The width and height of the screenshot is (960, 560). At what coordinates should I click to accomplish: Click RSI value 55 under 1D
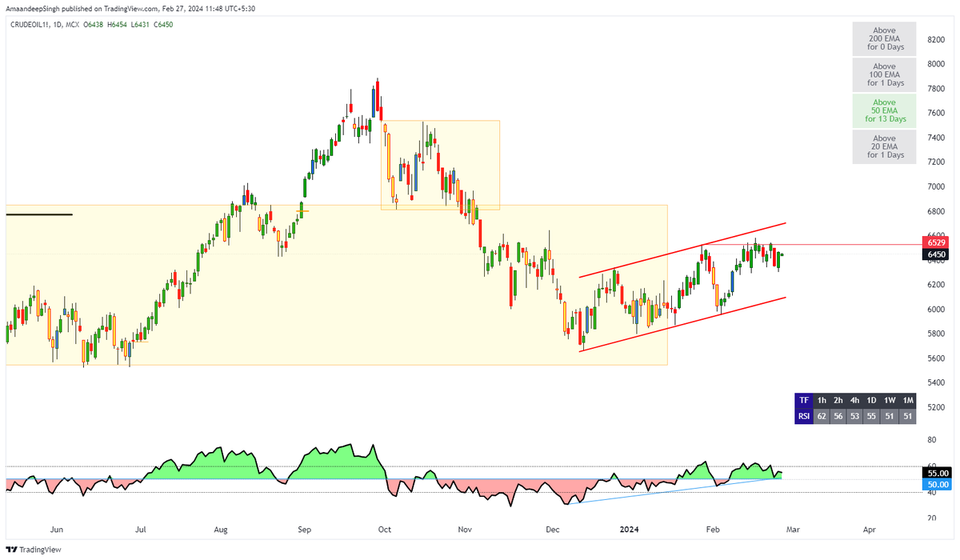pos(872,416)
